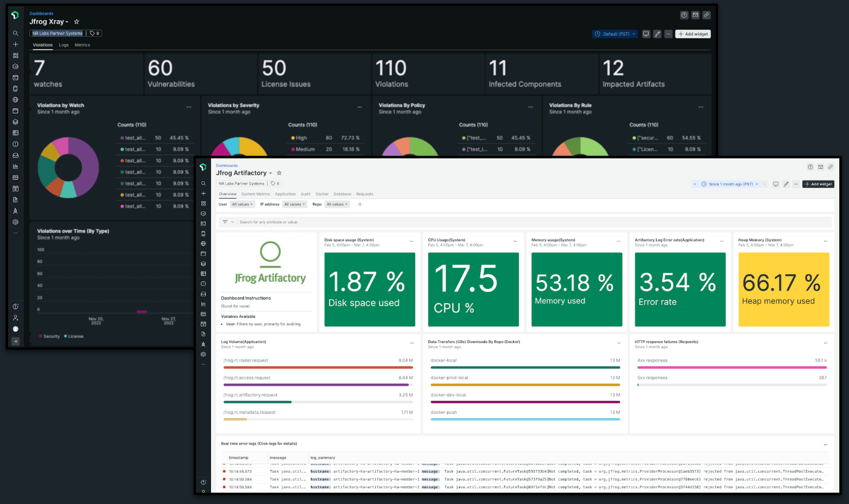Screen dimensions: 849x504
Task: Go to previous time range in Artifactory
Action: (695, 184)
